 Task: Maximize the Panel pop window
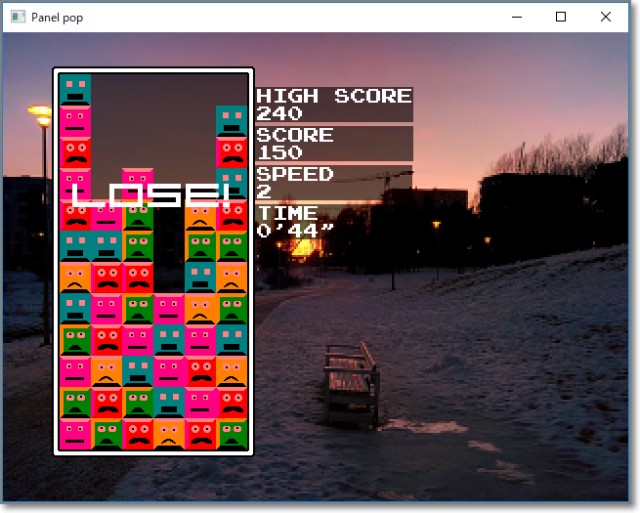[561, 17]
